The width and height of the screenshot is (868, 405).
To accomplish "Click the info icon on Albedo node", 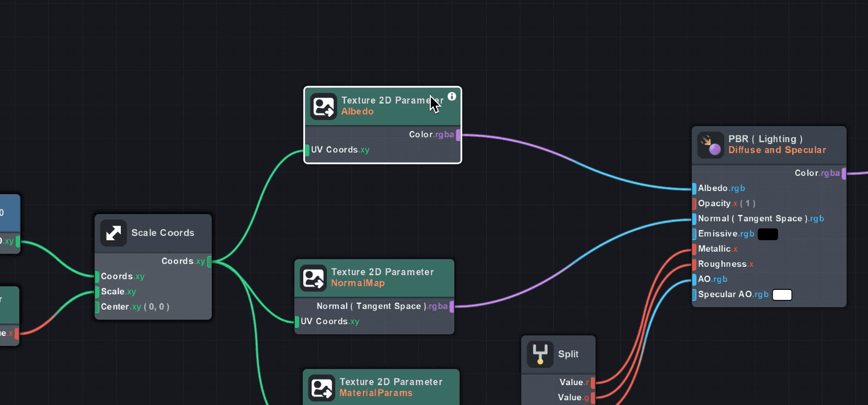I will [x=452, y=96].
